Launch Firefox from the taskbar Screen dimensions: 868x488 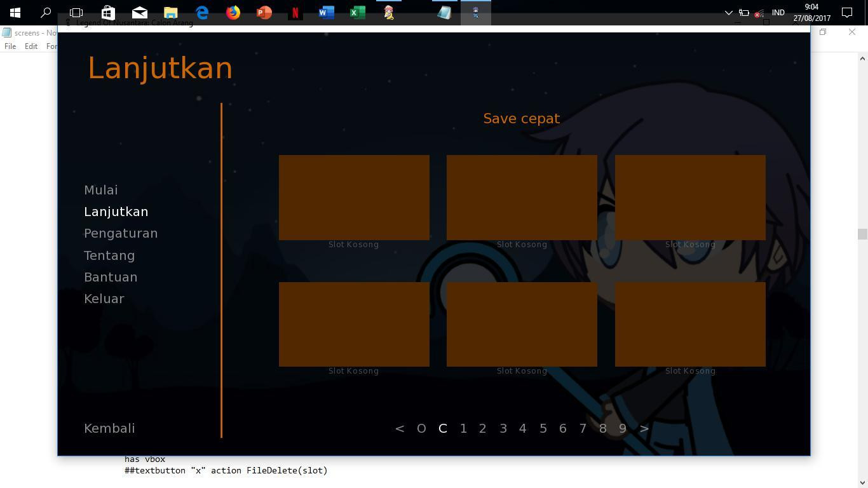coord(233,12)
